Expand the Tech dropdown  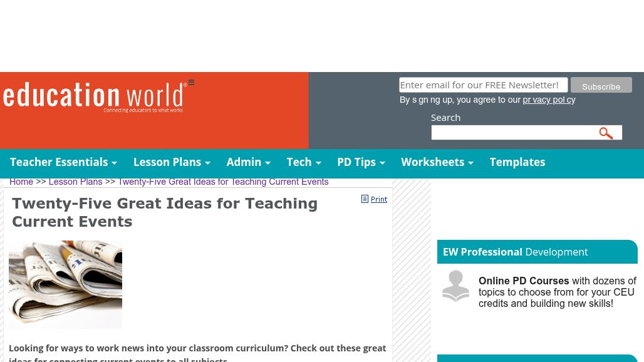[299, 162]
